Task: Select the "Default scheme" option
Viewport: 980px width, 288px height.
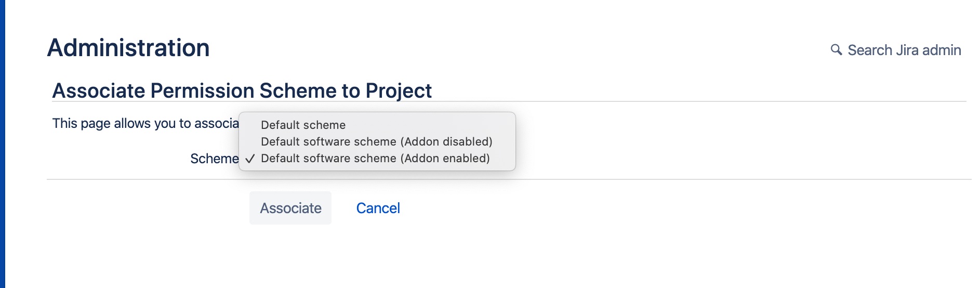Action: (303, 125)
